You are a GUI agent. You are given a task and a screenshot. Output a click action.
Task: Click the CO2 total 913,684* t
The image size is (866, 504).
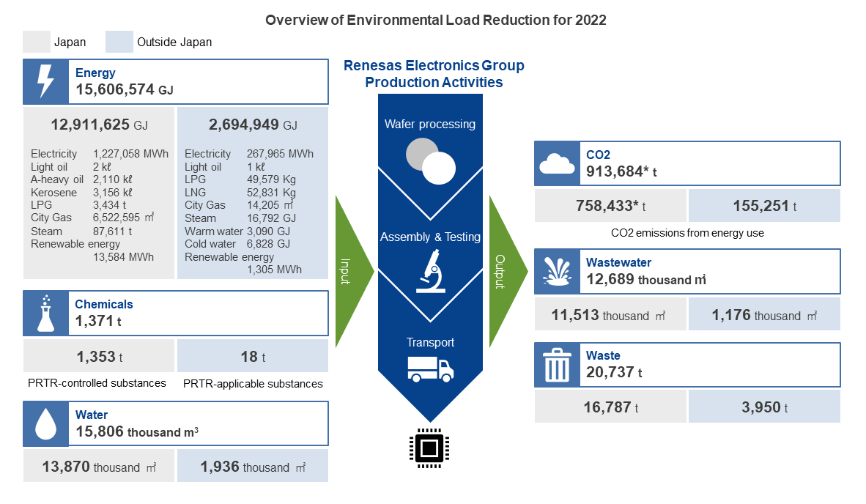(621, 171)
